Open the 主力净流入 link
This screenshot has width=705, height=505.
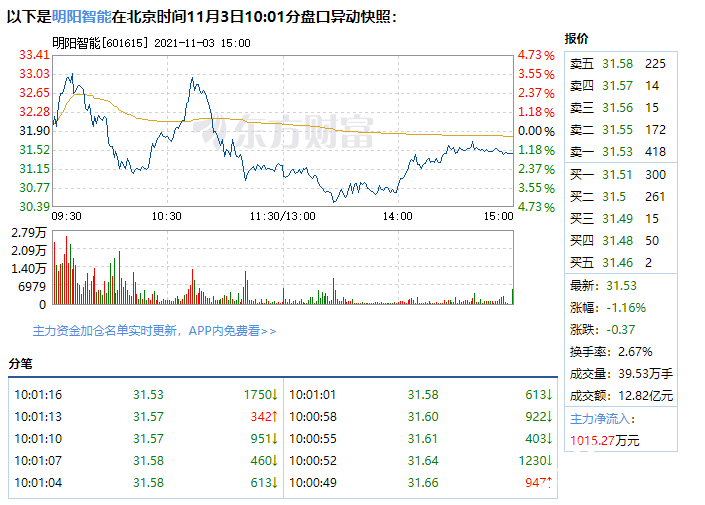pos(602,419)
